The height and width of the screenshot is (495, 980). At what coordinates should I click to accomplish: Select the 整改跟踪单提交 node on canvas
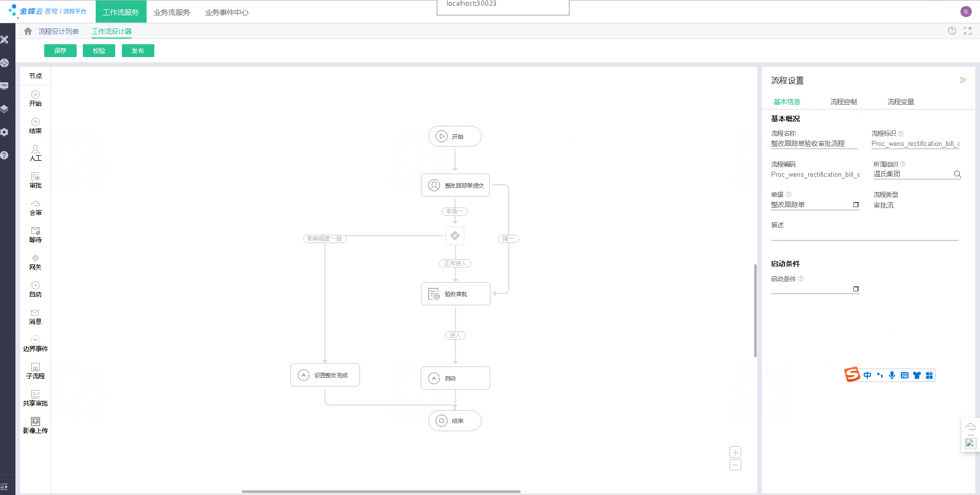[455, 185]
